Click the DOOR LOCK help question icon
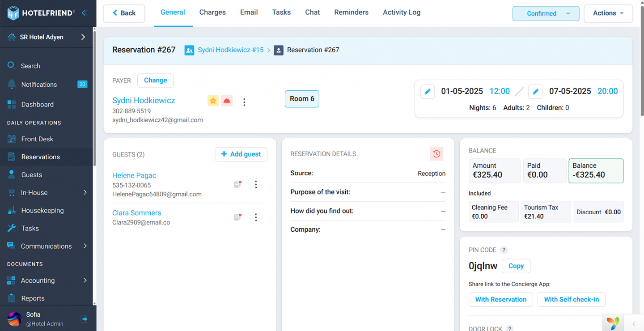Viewport: 644px width, 331px height. [509, 329]
